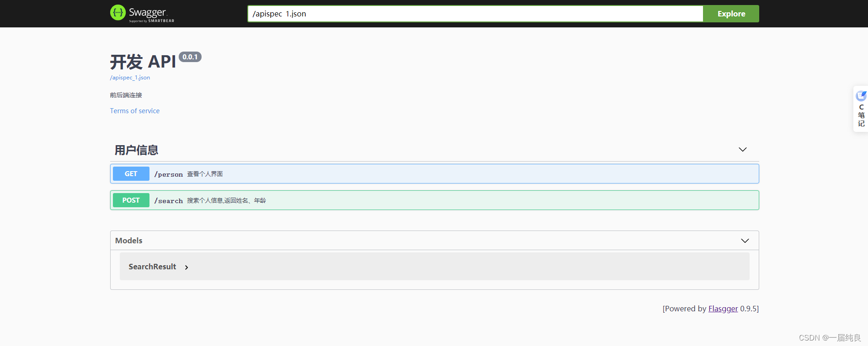
Task: Click the 0.0.1 version badge
Action: (x=190, y=57)
